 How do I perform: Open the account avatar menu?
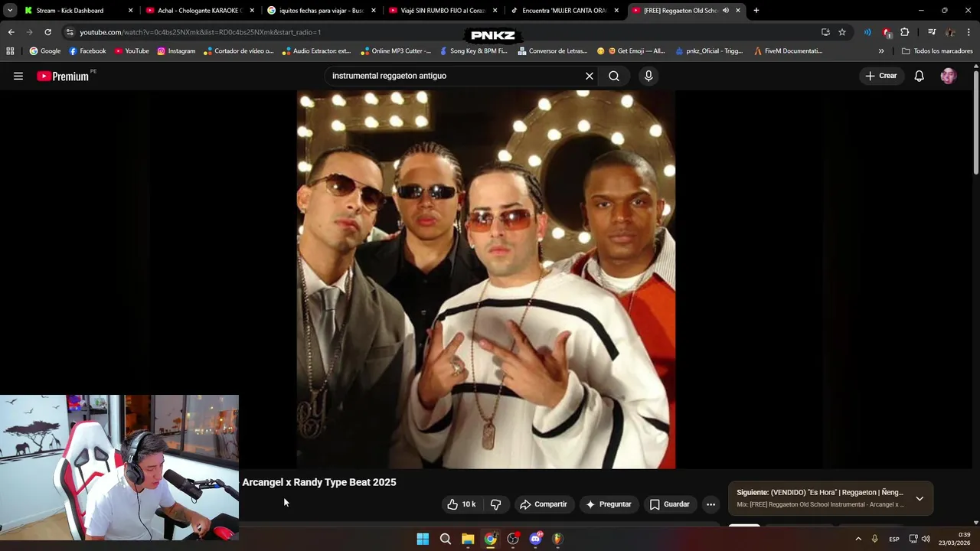949,76
